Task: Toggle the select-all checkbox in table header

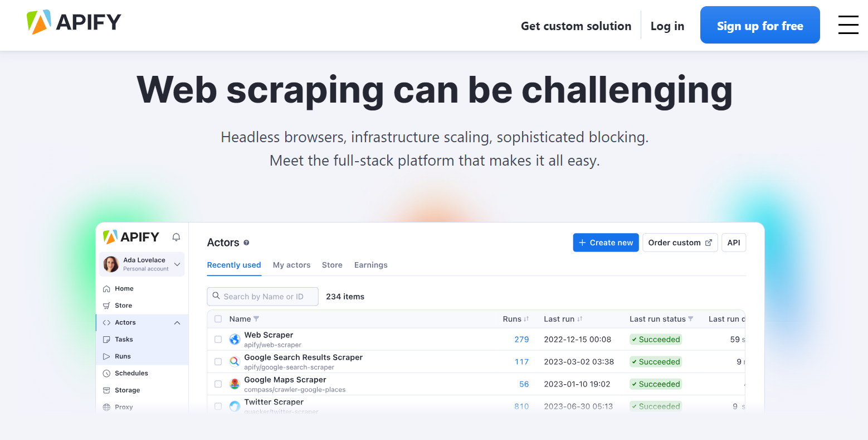Action: [x=218, y=319]
